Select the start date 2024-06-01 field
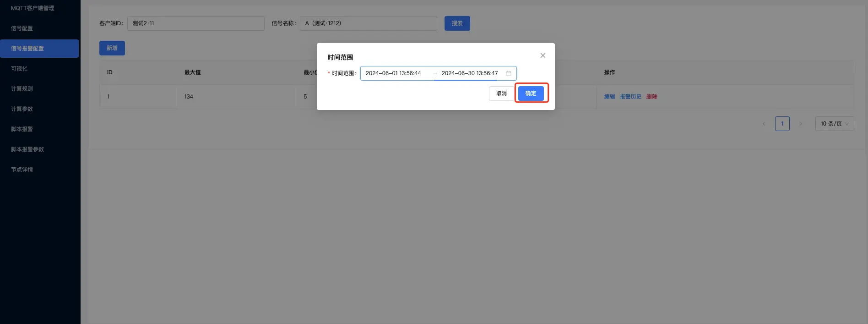Image resolution: width=868 pixels, height=324 pixels. (x=393, y=73)
